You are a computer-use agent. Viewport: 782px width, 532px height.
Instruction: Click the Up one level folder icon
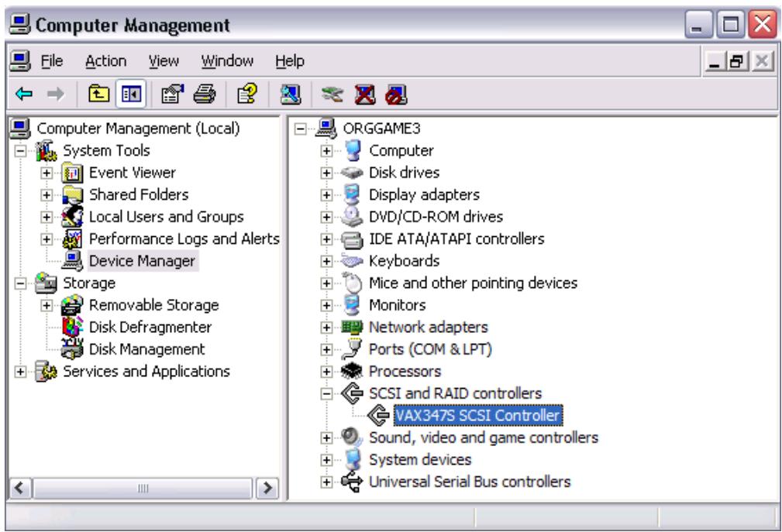[98, 94]
